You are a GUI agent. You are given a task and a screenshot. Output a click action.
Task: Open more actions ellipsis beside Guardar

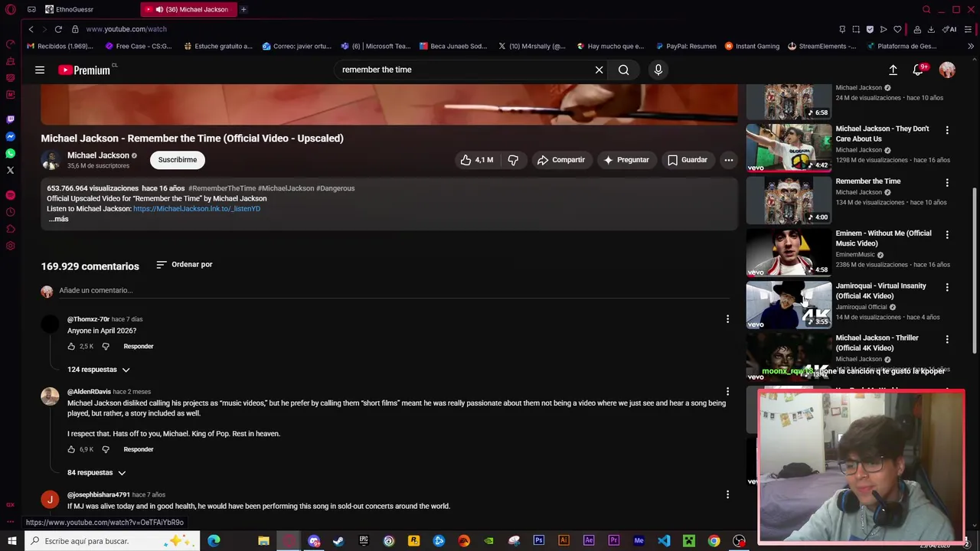click(x=729, y=160)
